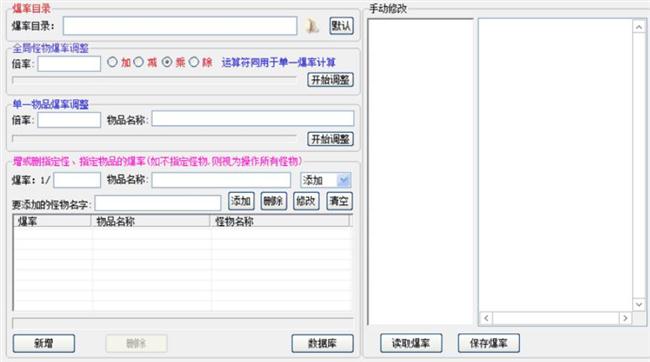The width and height of the screenshot is (650, 362).
Task: Click the left list box in 手动修改
Action: coord(420,172)
